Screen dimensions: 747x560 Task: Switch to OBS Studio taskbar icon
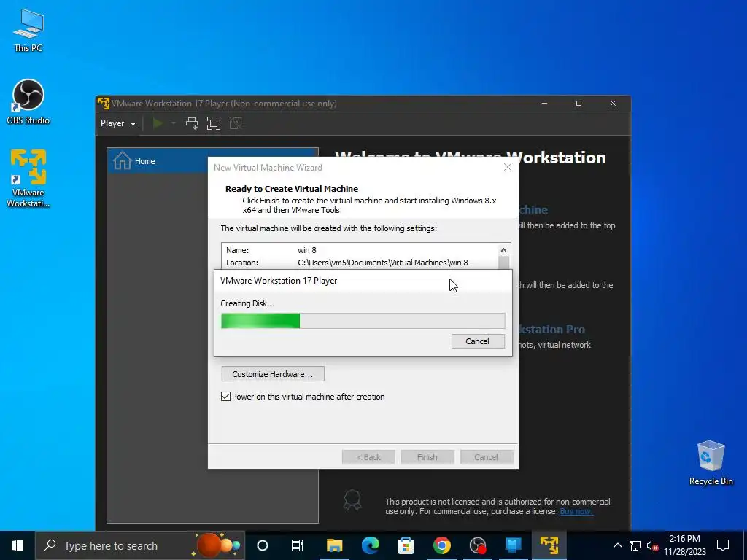[477, 545]
